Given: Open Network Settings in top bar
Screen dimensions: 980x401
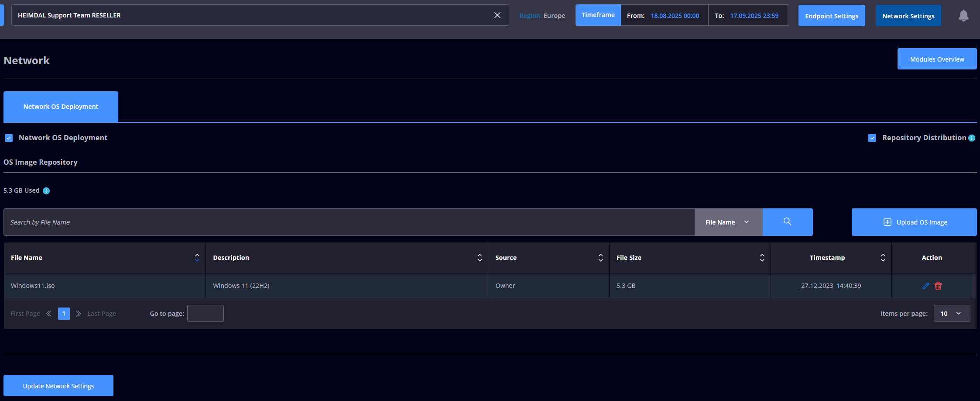Looking at the screenshot, I should tap(908, 16).
